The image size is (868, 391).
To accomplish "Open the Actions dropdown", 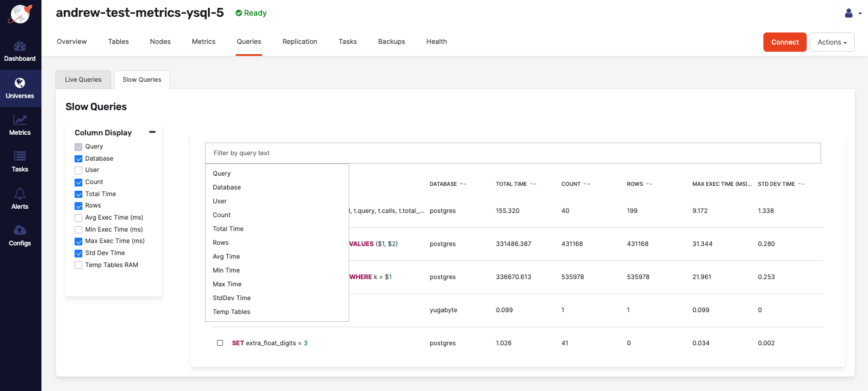I will tap(832, 42).
